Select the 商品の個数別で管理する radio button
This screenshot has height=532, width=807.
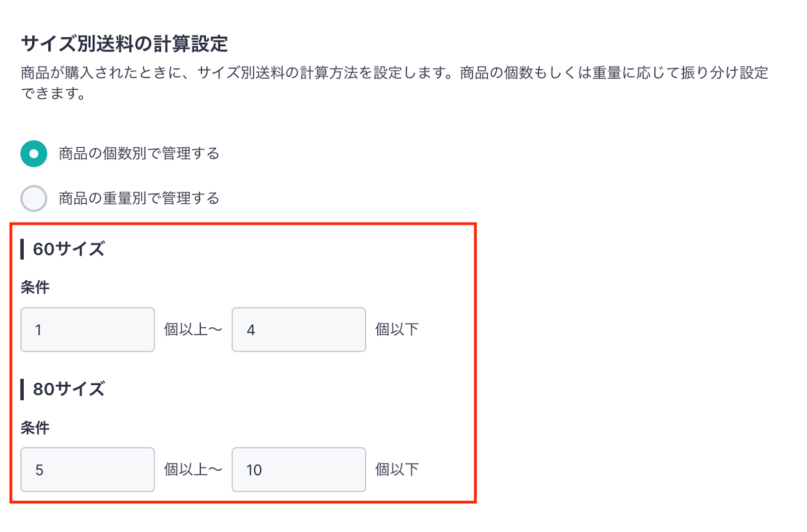click(34, 153)
